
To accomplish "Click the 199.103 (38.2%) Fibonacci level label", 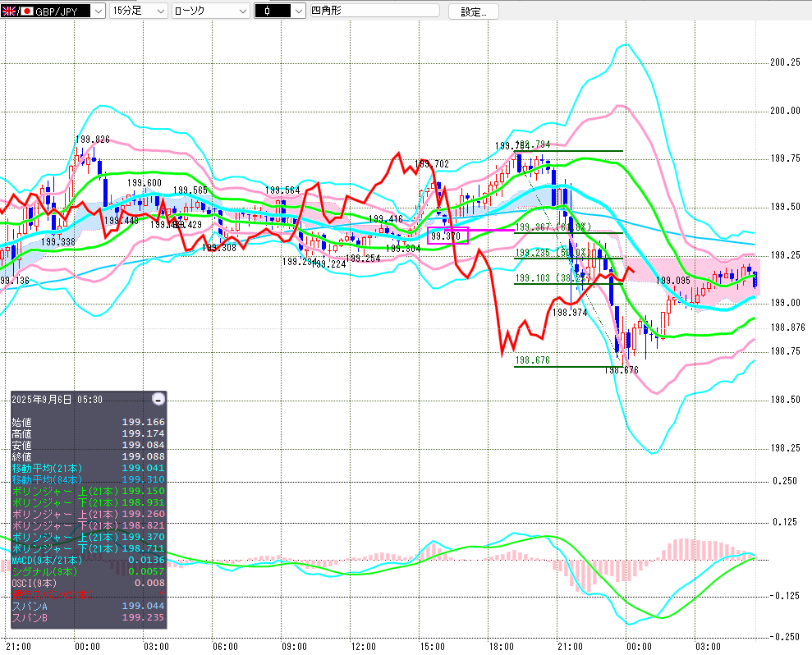I will click(x=553, y=277).
